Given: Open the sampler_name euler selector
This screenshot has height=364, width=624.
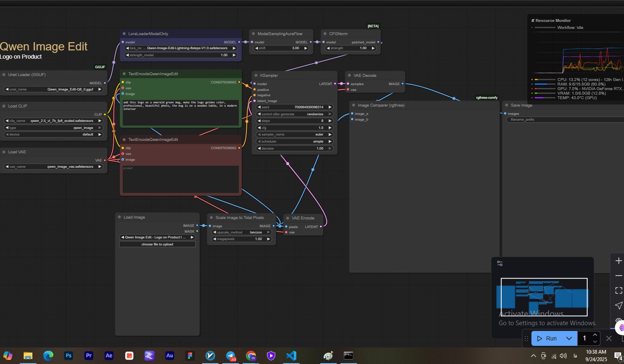Looking at the screenshot, I should coord(294,135).
